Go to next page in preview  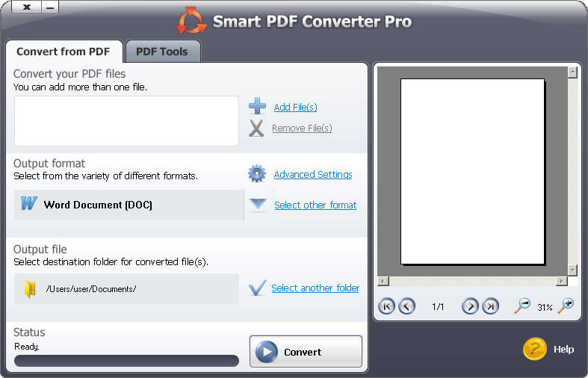(x=470, y=306)
